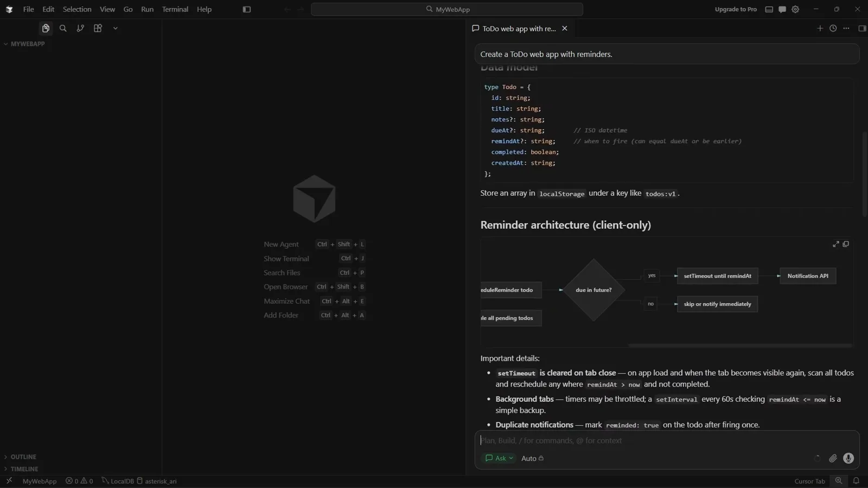The height and width of the screenshot is (488, 868).
Task: Attach a file with paperclip icon
Action: tap(833, 458)
